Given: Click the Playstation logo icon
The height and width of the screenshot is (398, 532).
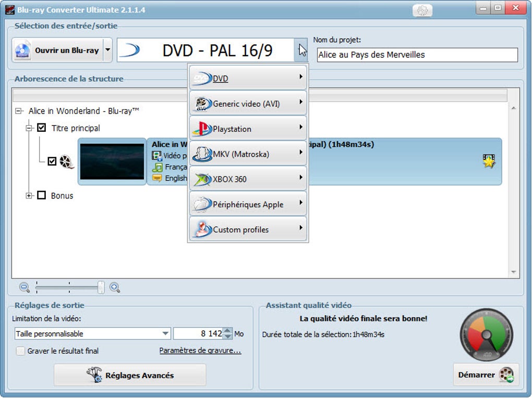Looking at the screenshot, I should [x=201, y=129].
